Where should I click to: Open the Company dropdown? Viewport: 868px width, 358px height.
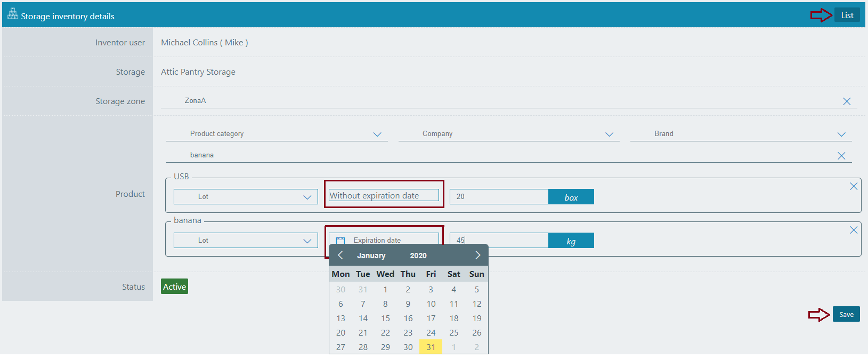pos(609,134)
